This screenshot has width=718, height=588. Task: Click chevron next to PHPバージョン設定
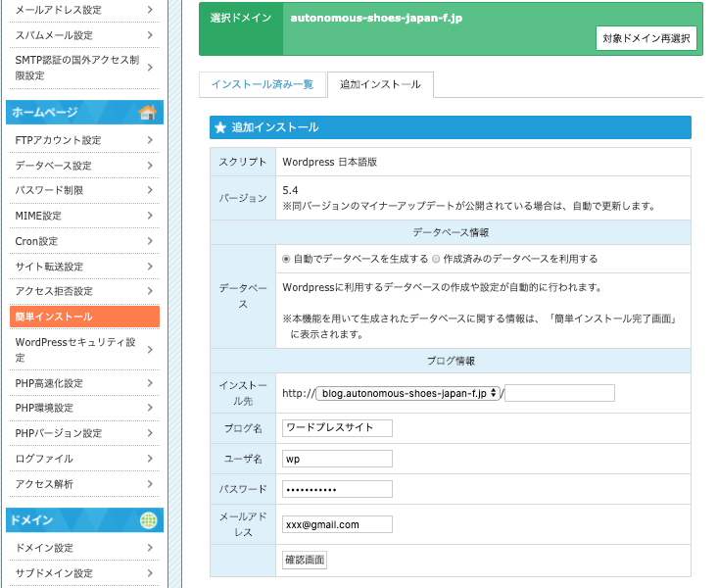click(x=150, y=433)
